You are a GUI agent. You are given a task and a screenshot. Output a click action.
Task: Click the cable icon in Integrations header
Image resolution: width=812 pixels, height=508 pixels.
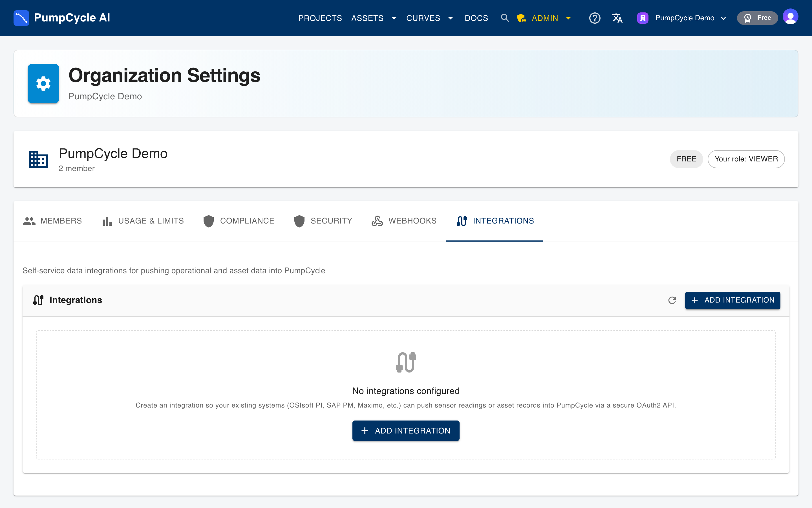click(x=38, y=300)
